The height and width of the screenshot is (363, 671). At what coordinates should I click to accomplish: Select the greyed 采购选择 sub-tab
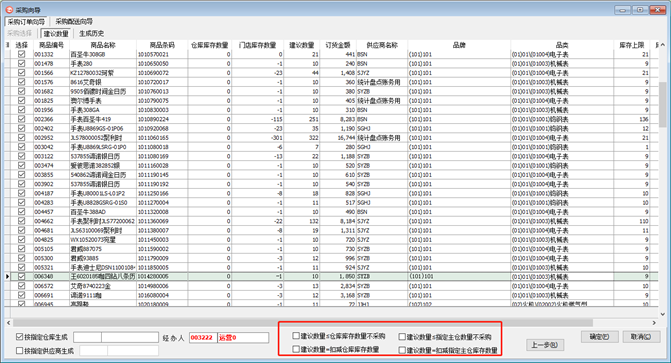[x=19, y=33]
